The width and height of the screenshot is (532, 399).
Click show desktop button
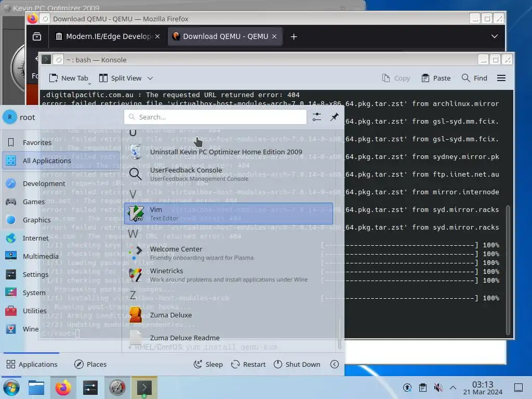click(518, 388)
